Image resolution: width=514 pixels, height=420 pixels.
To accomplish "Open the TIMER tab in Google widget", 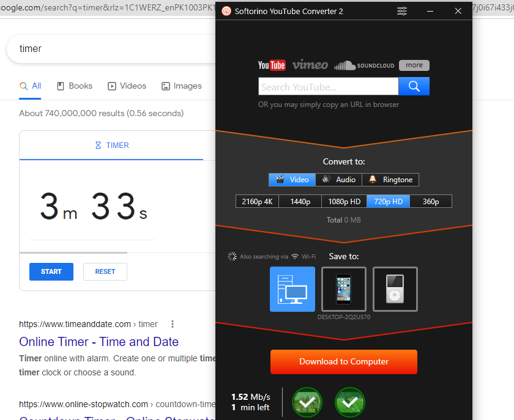I will coord(111,145).
